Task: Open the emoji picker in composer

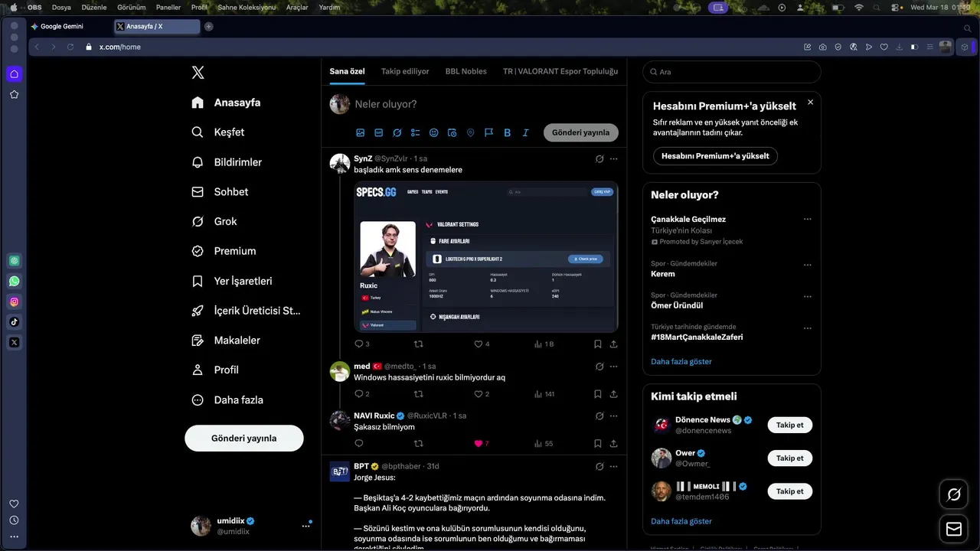Action: (434, 132)
